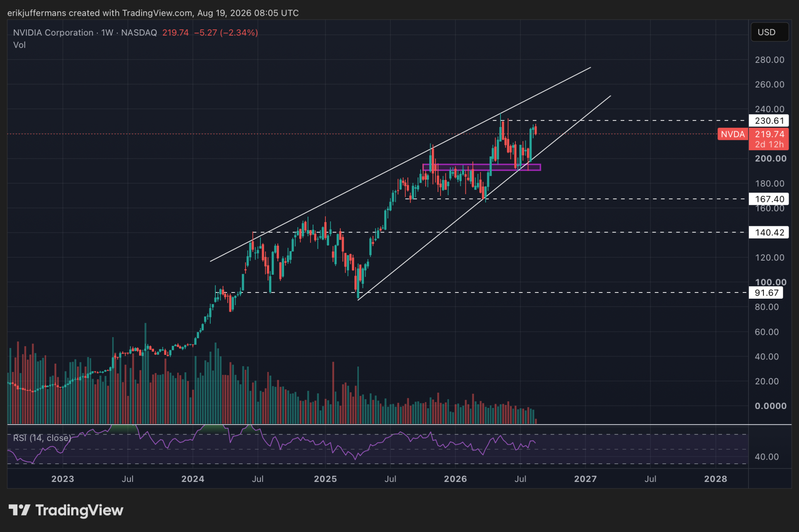
Task: Click the 280.00 price axis label
Action: pos(770,60)
